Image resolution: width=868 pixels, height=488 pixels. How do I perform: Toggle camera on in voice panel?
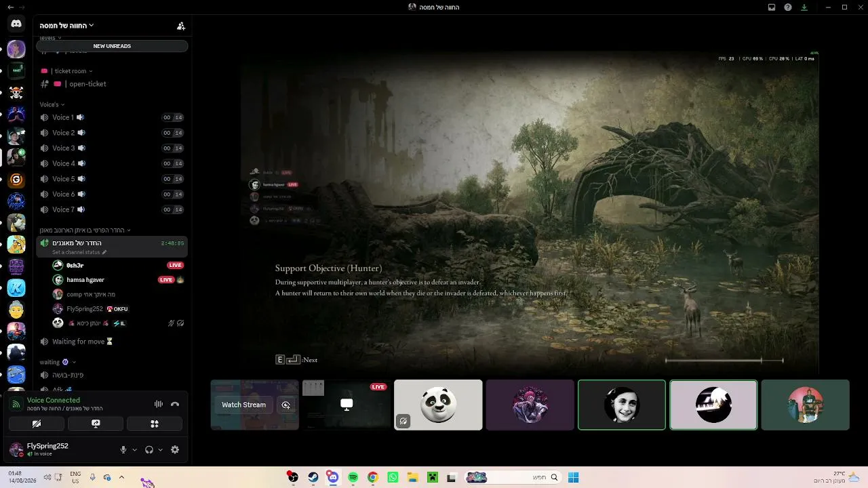point(37,424)
